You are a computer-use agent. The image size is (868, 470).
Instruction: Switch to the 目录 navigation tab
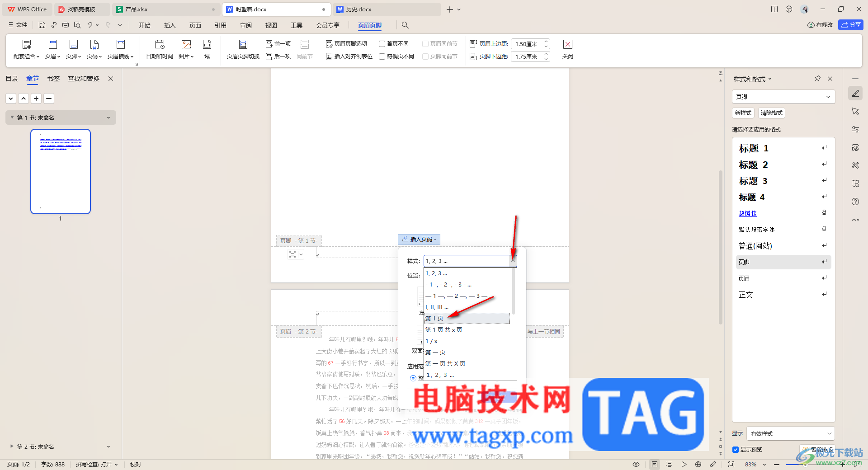coord(12,79)
